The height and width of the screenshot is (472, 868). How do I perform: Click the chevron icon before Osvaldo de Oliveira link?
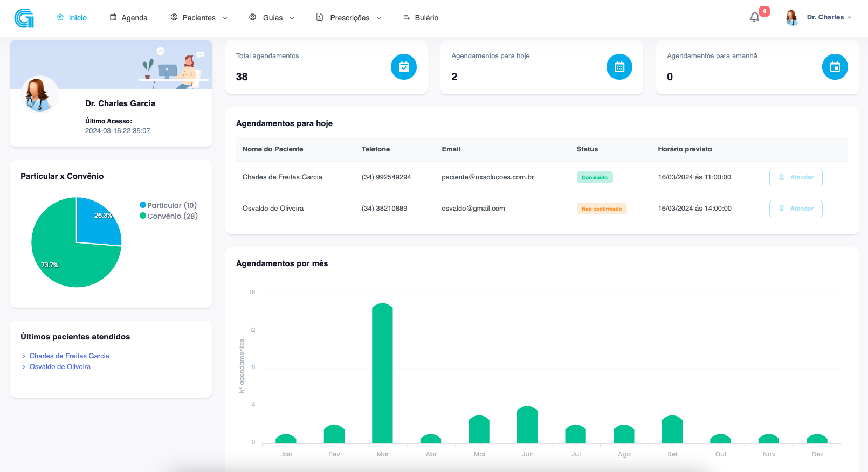click(24, 367)
